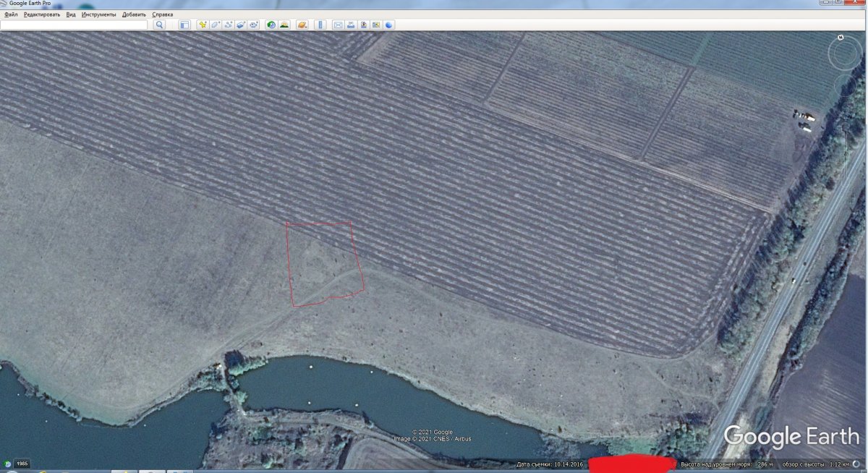
Task: Add a placemark with the pin icon
Action: 203,25
